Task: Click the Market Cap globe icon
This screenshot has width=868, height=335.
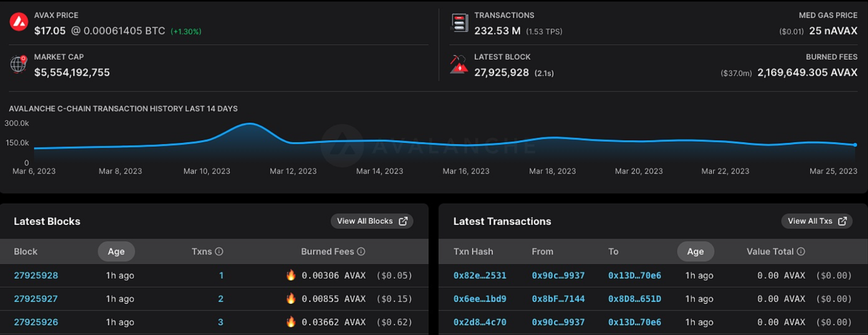Action: 19,64
